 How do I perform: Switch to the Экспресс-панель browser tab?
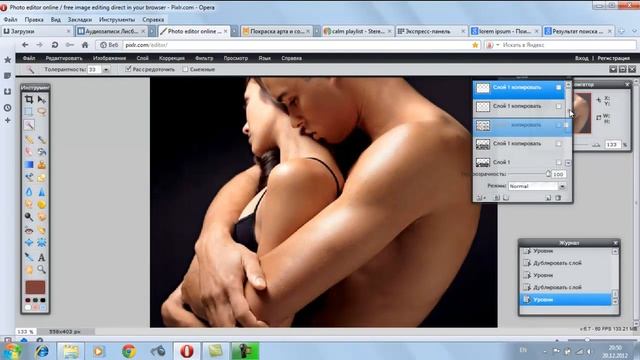coord(431,31)
